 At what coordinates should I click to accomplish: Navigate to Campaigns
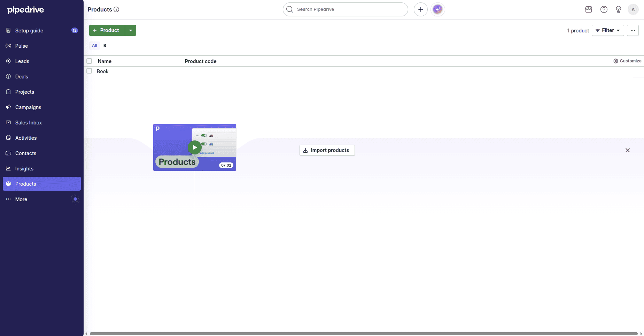(42, 107)
